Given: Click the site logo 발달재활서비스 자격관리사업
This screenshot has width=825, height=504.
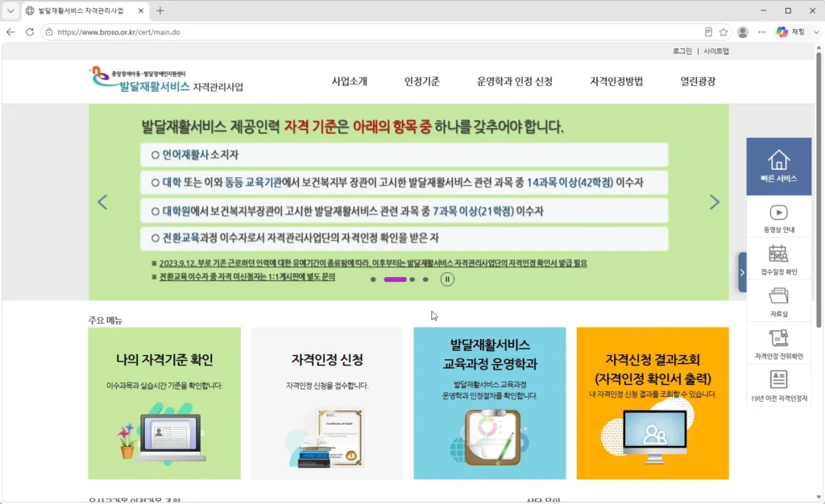Looking at the screenshot, I should click(x=166, y=80).
